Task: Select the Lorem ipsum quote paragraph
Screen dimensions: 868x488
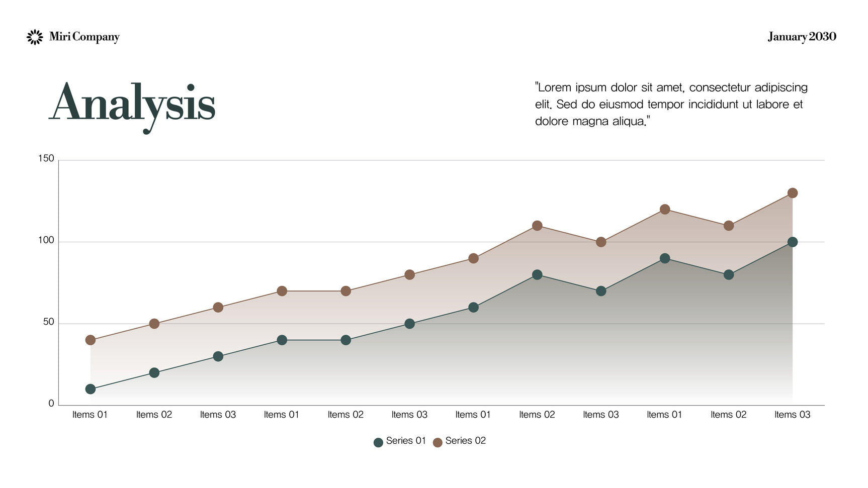Action: point(671,104)
